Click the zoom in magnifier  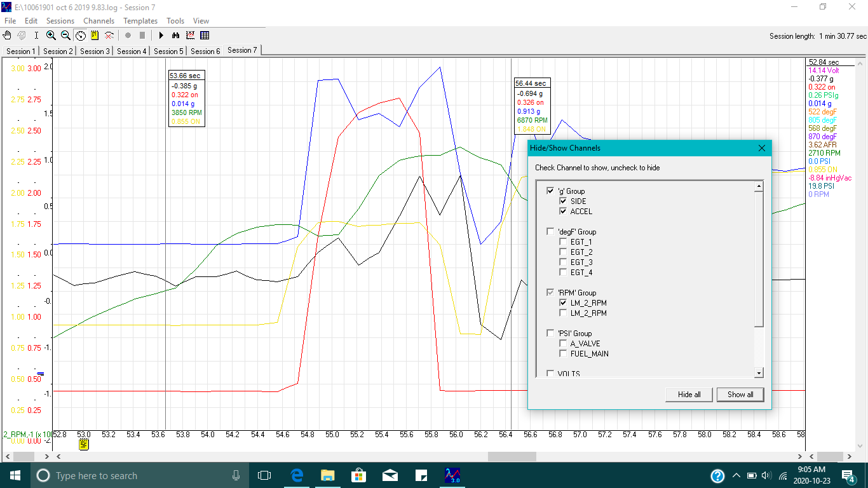[51, 36]
